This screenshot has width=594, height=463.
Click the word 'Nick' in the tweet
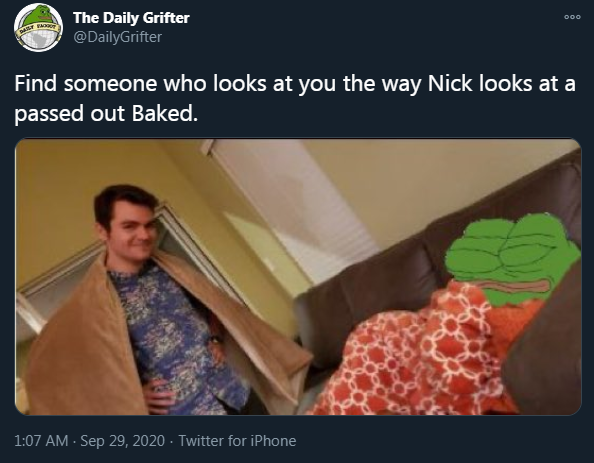coord(450,83)
